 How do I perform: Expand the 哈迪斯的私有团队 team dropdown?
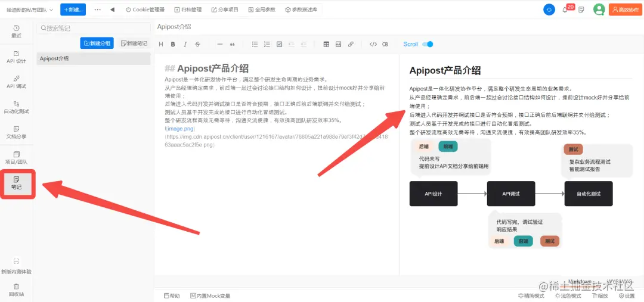click(x=30, y=10)
